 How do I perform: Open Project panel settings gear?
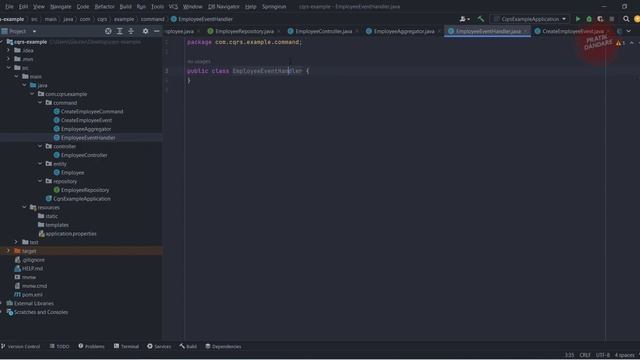[145, 31]
